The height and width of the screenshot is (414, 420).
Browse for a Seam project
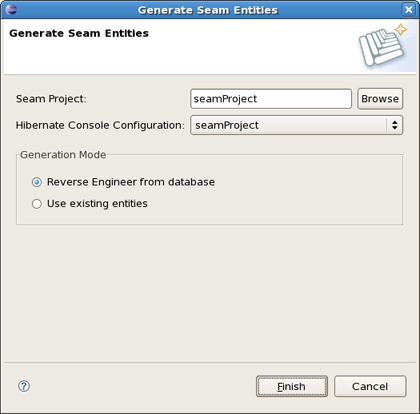tap(380, 99)
